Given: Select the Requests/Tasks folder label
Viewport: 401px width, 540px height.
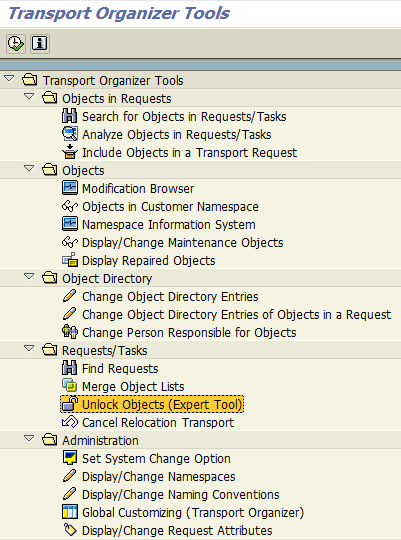Looking at the screenshot, I should pos(105,351).
